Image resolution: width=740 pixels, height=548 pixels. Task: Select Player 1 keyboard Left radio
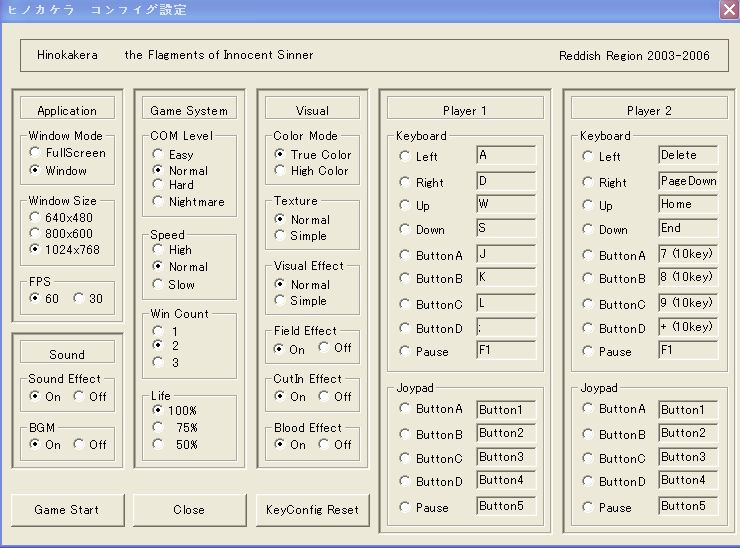404,156
